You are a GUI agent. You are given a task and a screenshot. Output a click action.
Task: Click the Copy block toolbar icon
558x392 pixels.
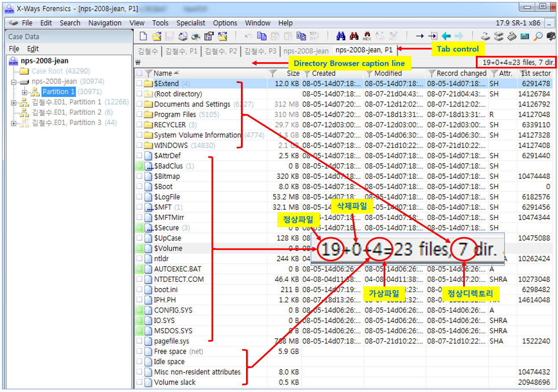coord(262,36)
